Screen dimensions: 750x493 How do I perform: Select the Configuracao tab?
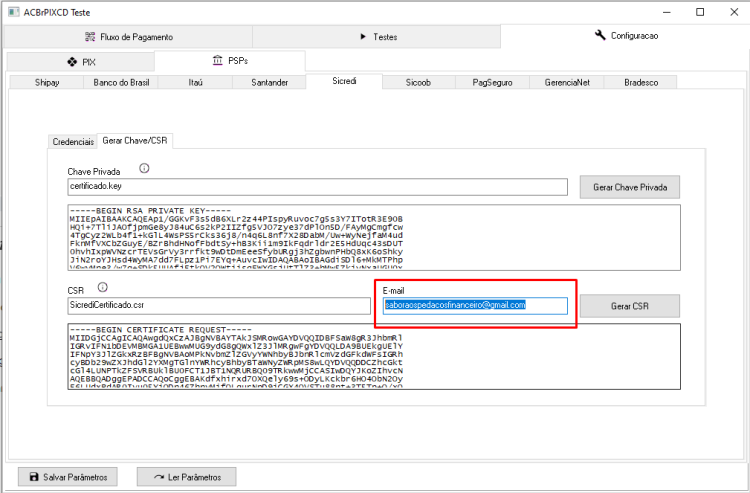[625, 36]
